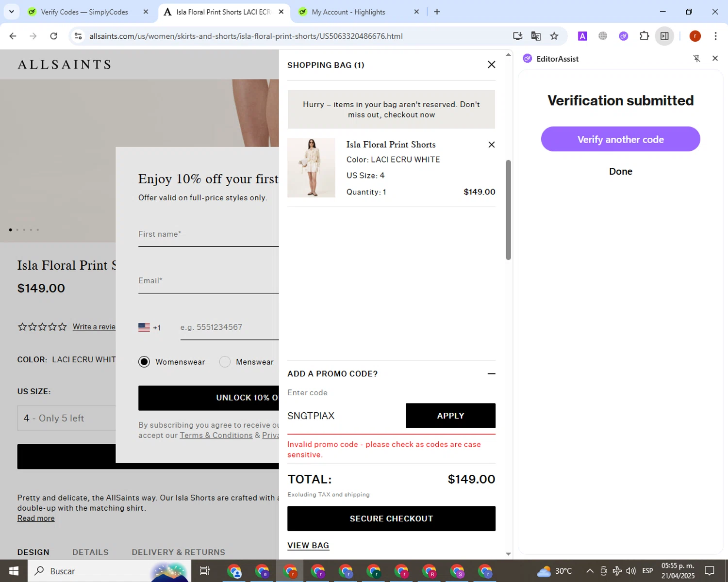
Task: Proceed to Secure Checkout
Action: pos(391,518)
